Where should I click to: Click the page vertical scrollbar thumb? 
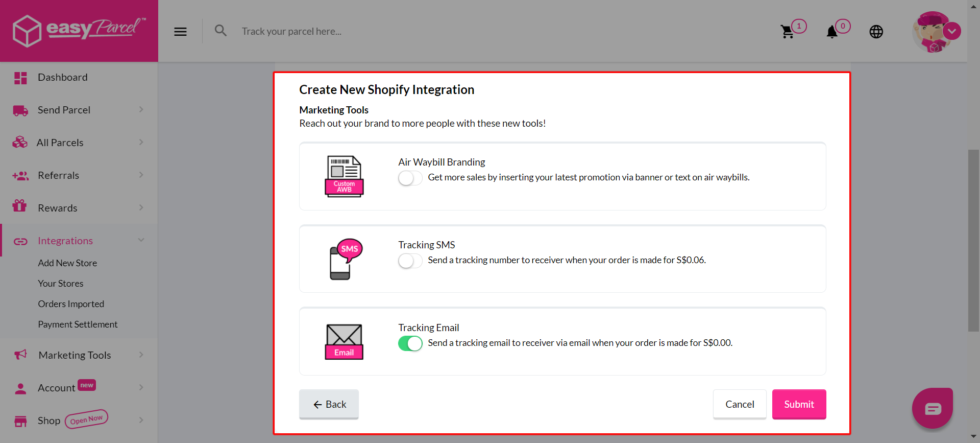[974, 240]
